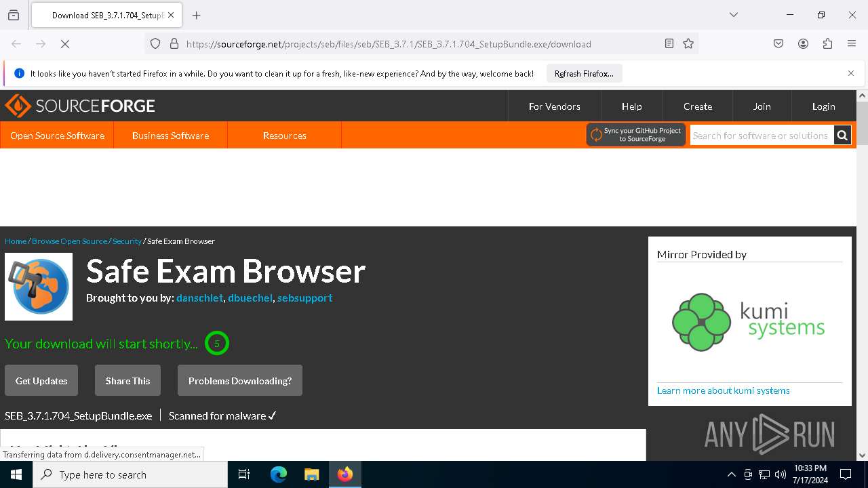Open the Open Source Software tab
868x488 pixels.
point(57,136)
